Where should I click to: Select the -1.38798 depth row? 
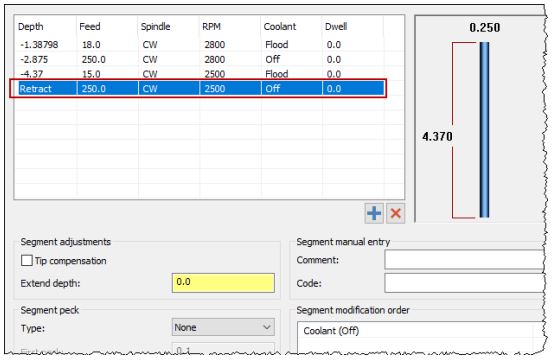(200, 45)
